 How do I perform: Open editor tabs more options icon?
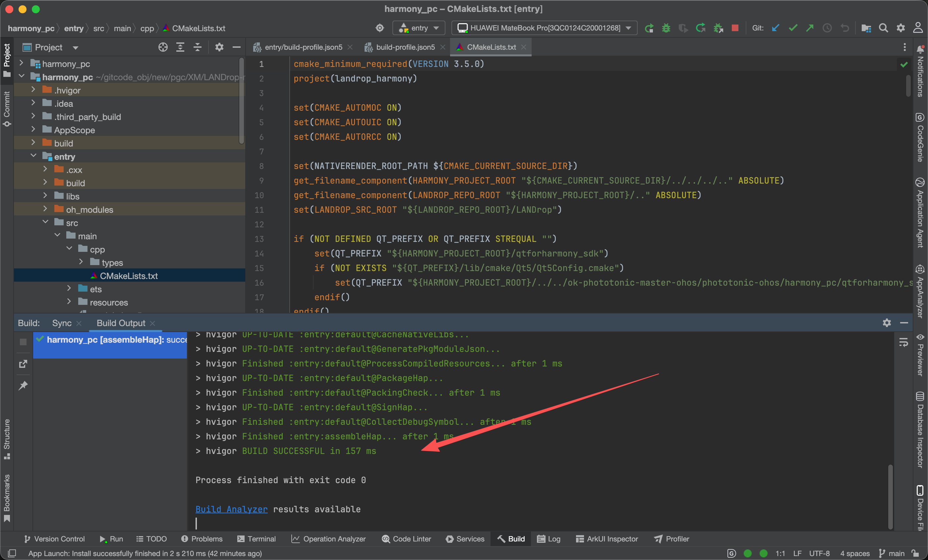pos(905,47)
